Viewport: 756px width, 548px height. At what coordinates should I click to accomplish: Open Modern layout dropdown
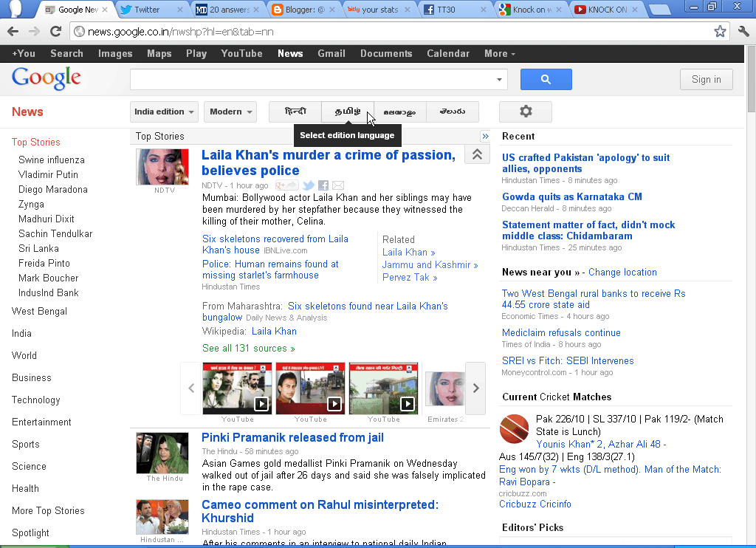pos(230,112)
